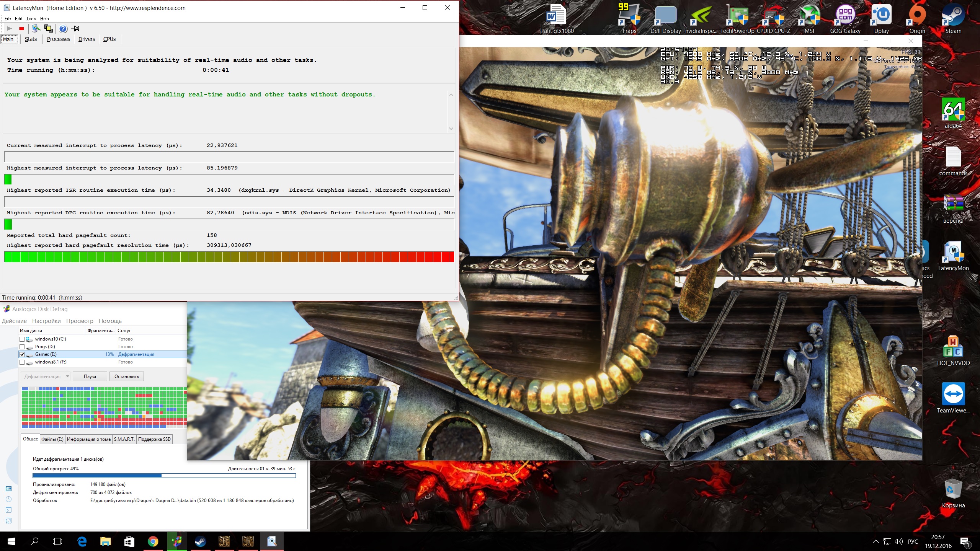Image resolution: width=980 pixels, height=551 pixels.
Task: Click the monitor-with-pen toolbar icon
Action: (36, 29)
